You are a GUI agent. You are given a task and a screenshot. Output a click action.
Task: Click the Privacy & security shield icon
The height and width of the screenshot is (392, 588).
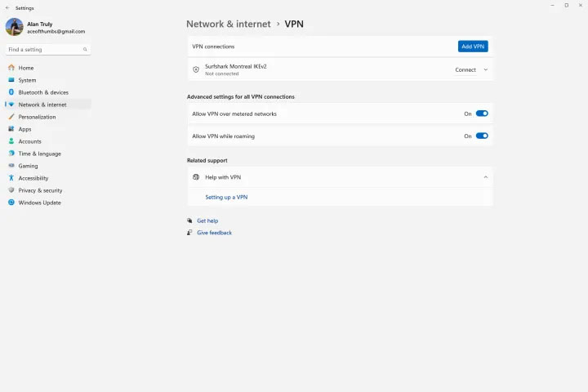[11, 190]
